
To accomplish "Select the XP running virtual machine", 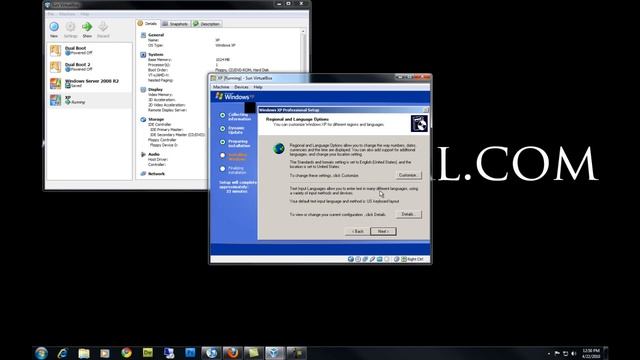I will point(89,100).
